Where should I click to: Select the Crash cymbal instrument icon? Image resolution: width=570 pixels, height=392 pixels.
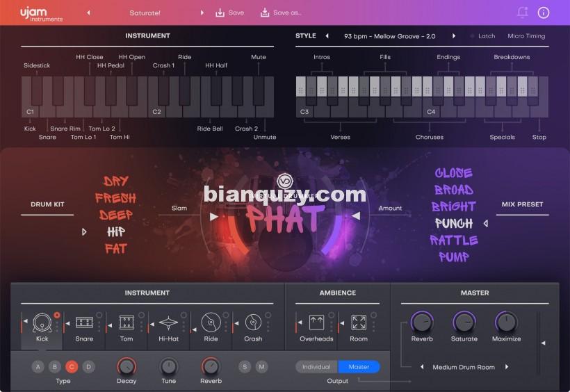point(253,322)
